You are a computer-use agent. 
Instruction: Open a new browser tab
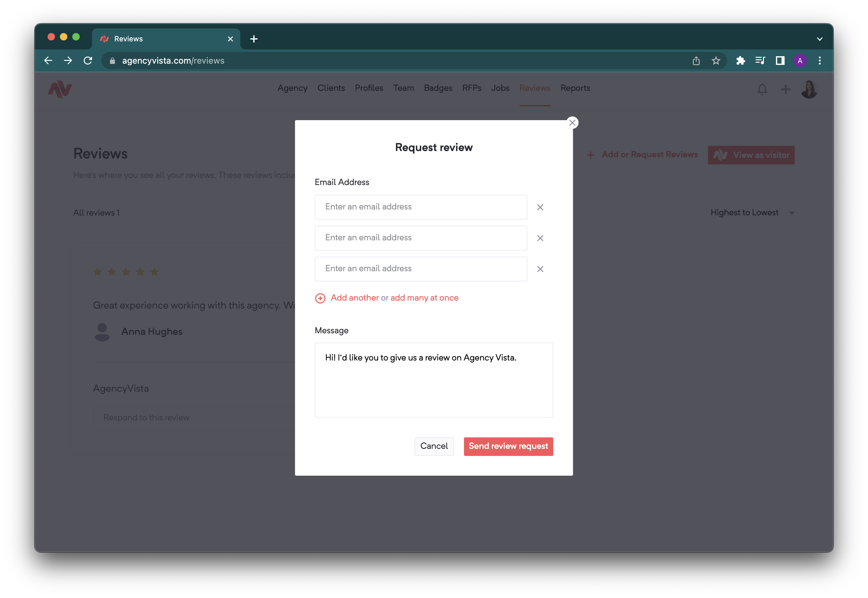click(x=254, y=39)
